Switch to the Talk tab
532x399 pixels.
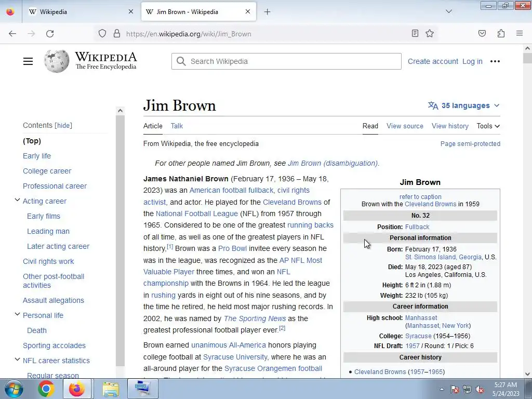coord(177,126)
